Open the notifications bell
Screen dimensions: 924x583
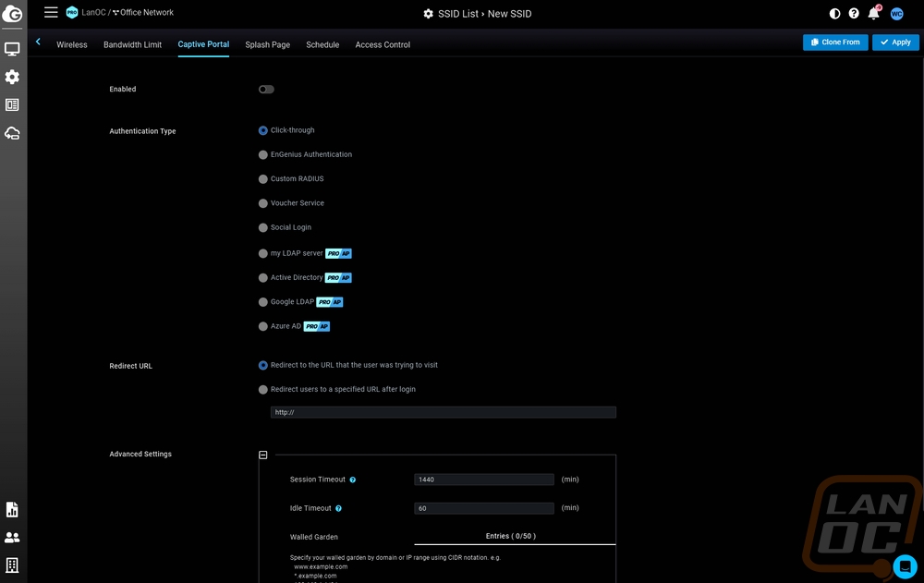(873, 14)
